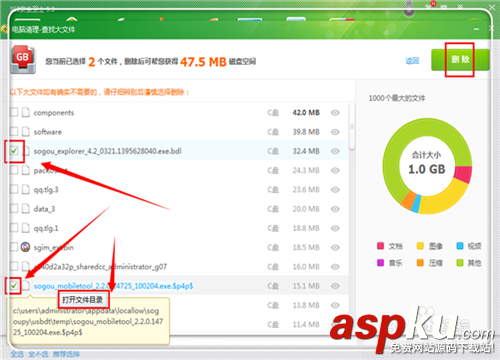
Task: Click the yellow 图像 legend swatch
Action: tap(420, 246)
